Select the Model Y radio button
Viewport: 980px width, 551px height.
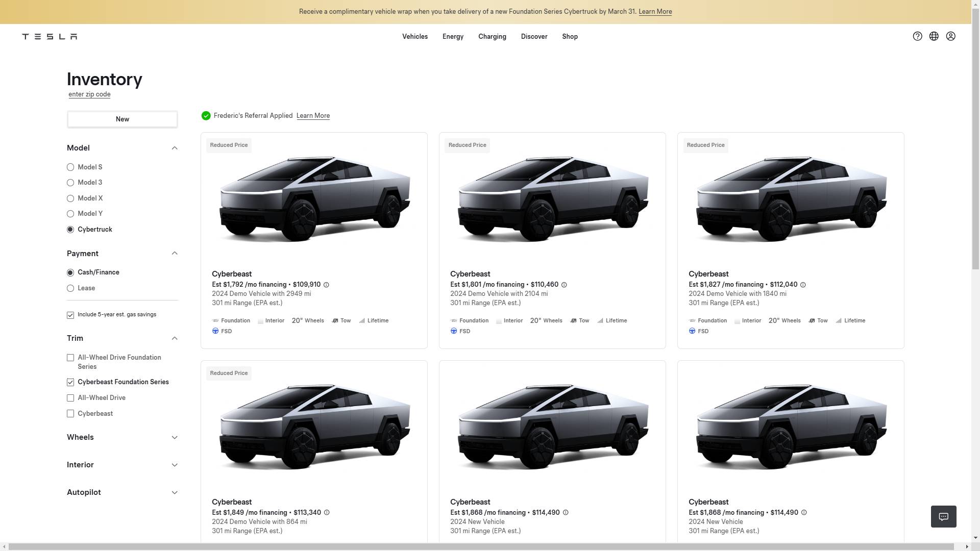[x=70, y=214]
